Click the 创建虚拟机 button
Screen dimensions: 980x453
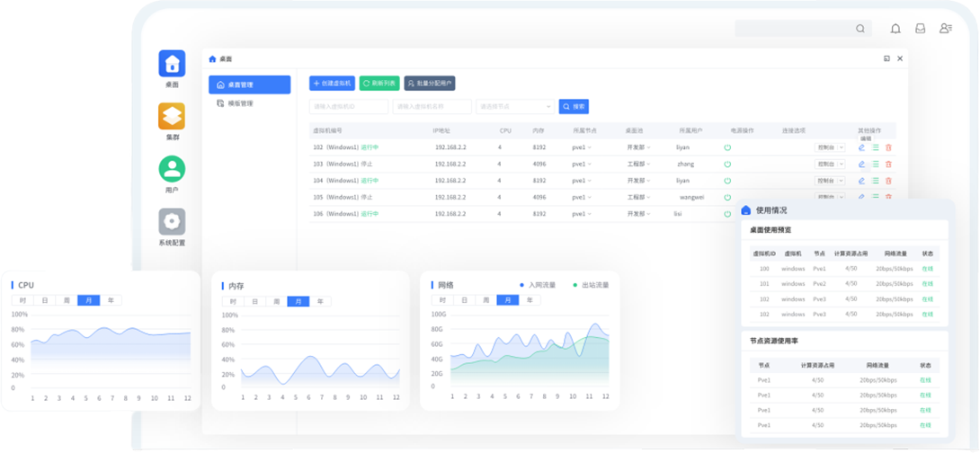(x=332, y=83)
